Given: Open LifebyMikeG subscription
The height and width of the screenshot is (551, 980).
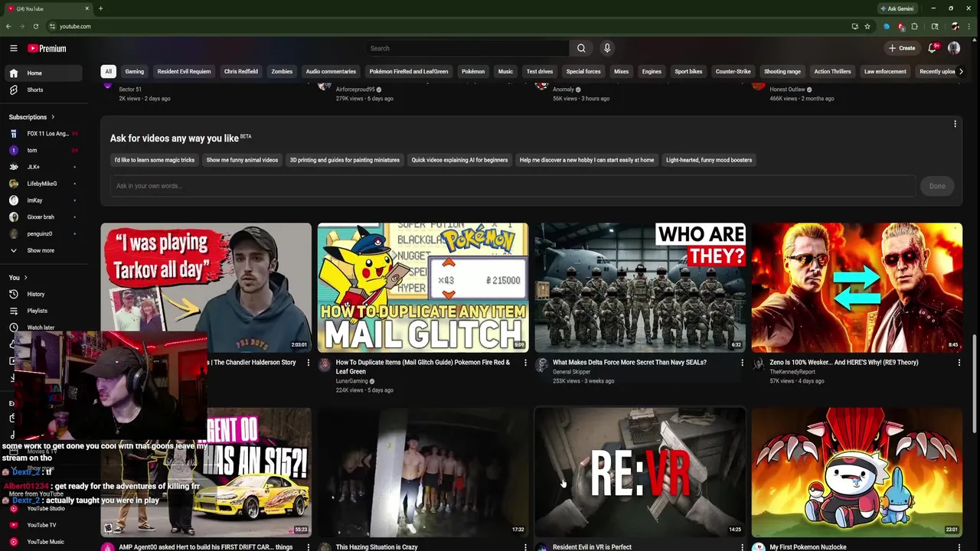Looking at the screenshot, I should pyautogui.click(x=44, y=184).
